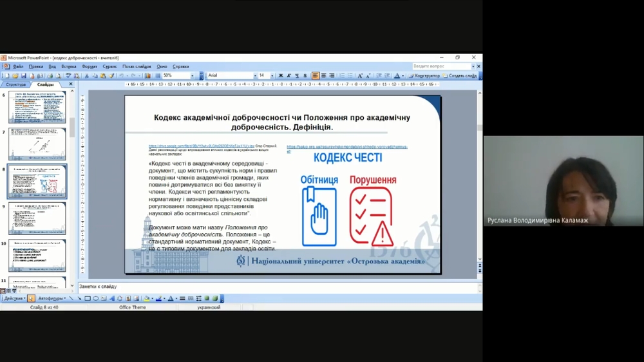Copy selection using Copy icon
Viewport: 644px width, 362px height.
point(95,75)
